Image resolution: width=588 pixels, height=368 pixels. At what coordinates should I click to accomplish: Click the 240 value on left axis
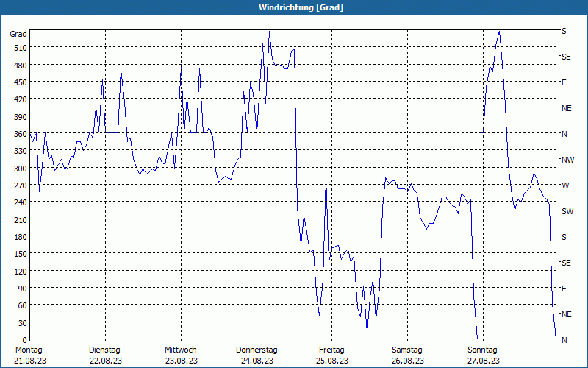tap(18, 202)
